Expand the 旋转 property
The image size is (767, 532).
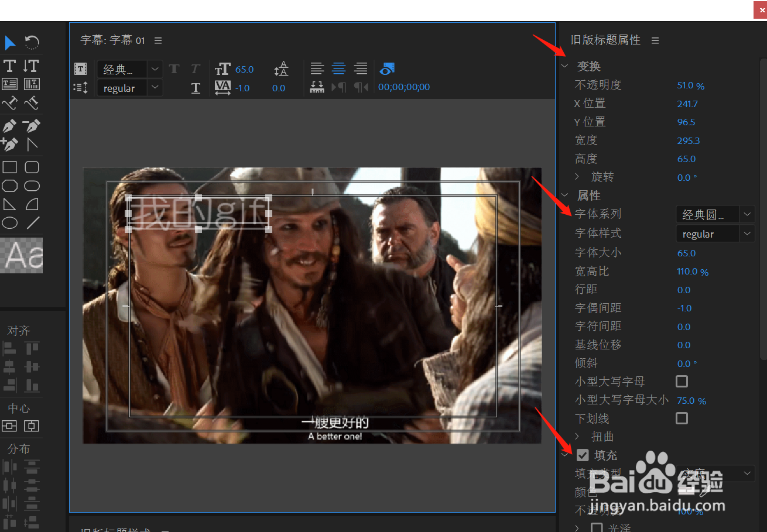(577, 176)
